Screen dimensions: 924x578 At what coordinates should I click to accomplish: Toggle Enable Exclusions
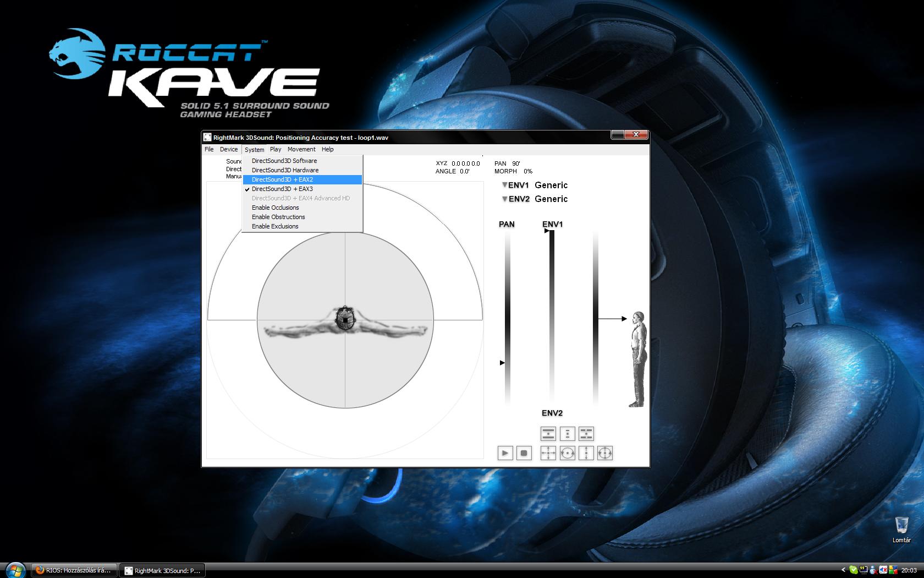click(x=302, y=226)
